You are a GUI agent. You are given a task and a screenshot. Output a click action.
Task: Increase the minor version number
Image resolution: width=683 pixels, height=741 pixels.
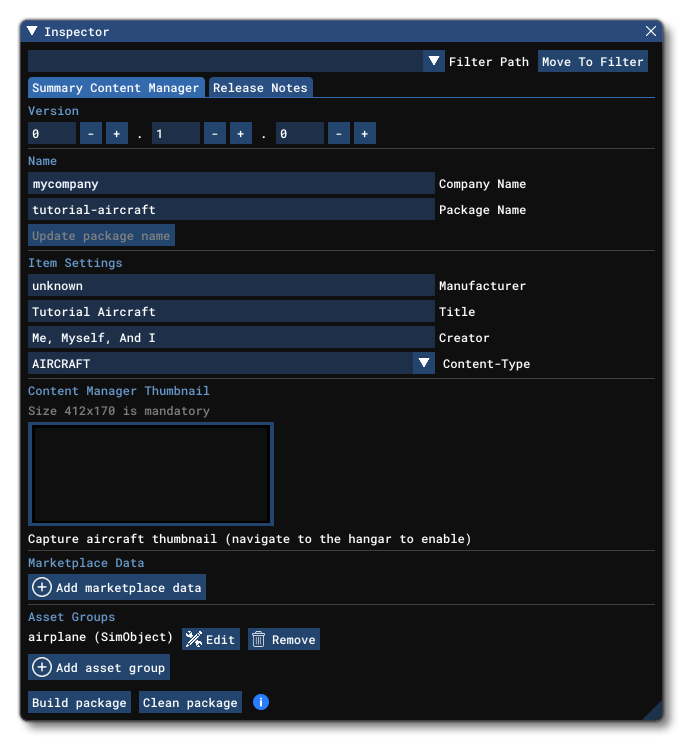click(x=241, y=134)
